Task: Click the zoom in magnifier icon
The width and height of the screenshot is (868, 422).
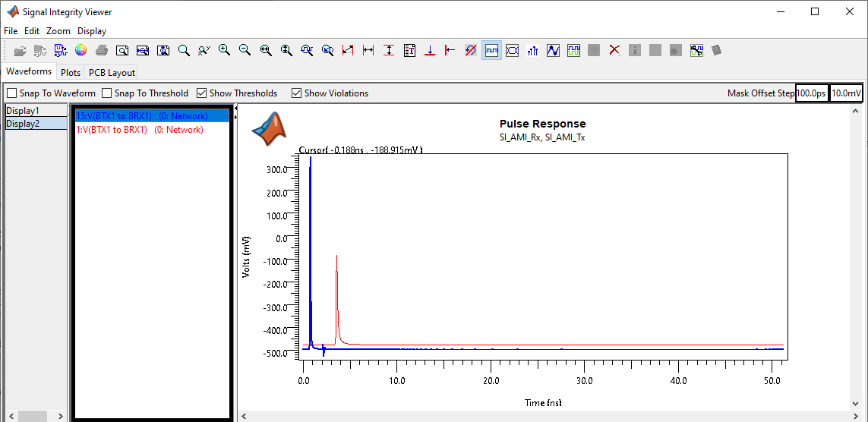Action: point(224,50)
